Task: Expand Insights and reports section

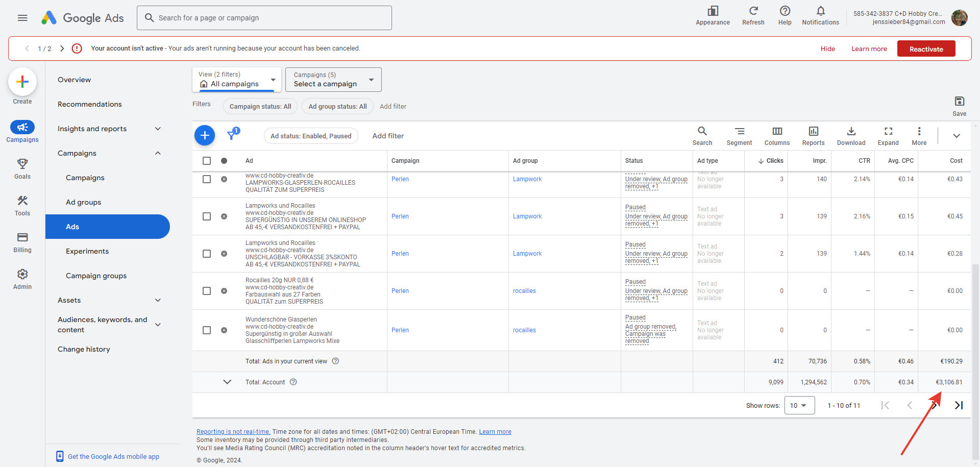Action: (x=158, y=129)
